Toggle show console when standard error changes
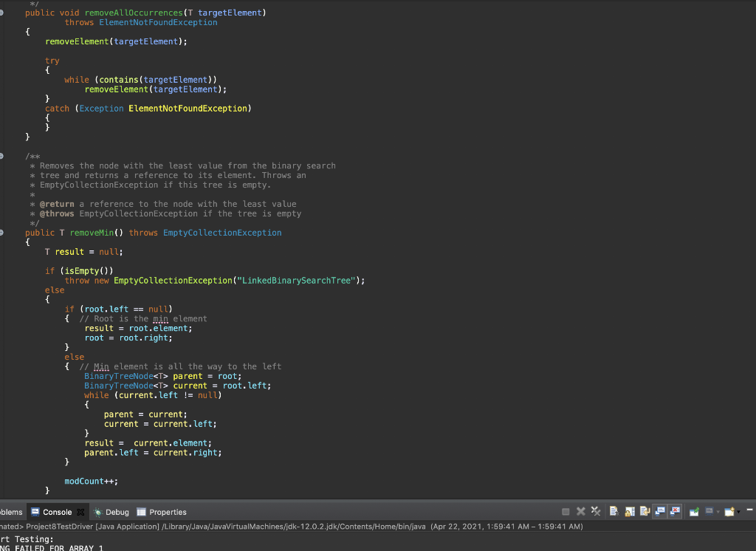The image size is (756, 551). point(675,511)
